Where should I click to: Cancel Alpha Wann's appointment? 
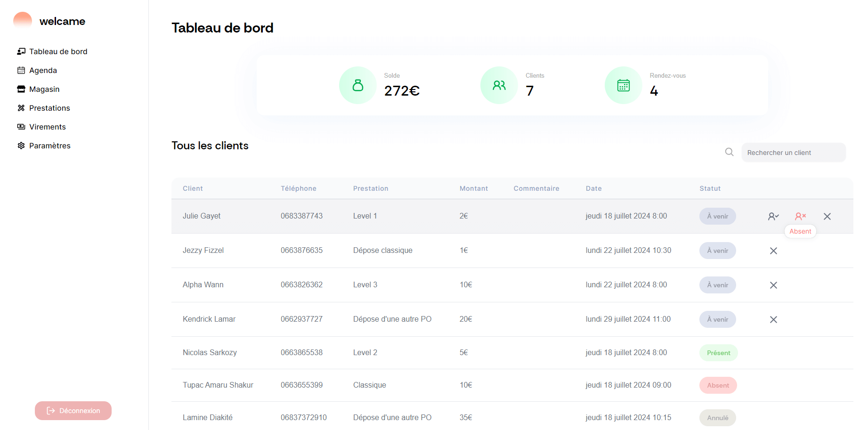pyautogui.click(x=773, y=285)
